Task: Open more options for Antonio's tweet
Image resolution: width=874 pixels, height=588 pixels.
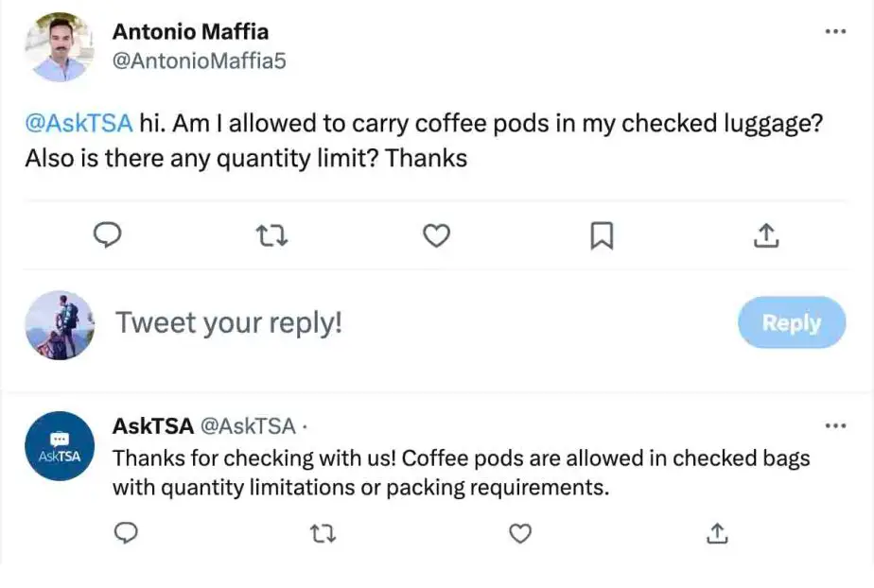Action: tap(835, 32)
